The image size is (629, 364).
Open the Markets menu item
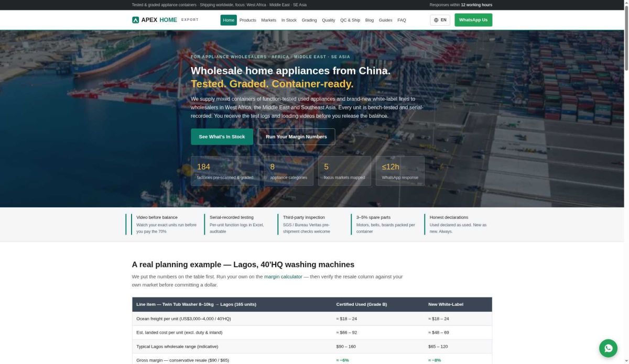[x=268, y=20]
